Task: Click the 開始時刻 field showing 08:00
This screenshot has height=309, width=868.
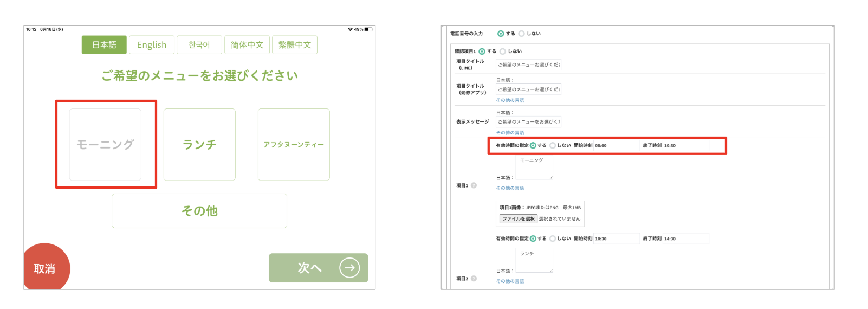Action: [x=617, y=145]
